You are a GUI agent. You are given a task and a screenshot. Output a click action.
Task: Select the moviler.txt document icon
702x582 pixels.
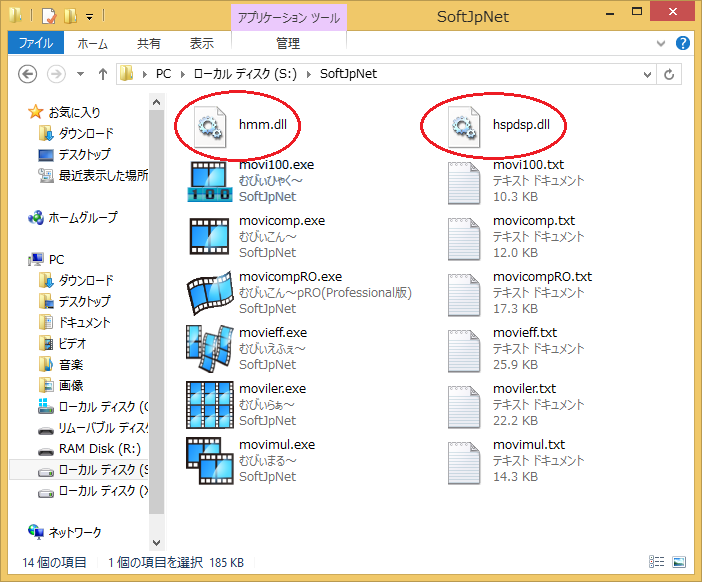coord(464,407)
